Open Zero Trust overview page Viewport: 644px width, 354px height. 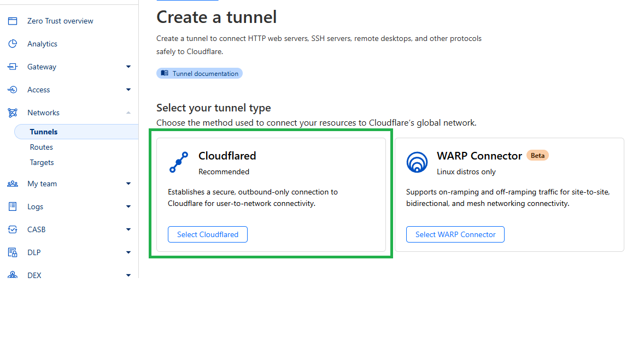(x=60, y=21)
